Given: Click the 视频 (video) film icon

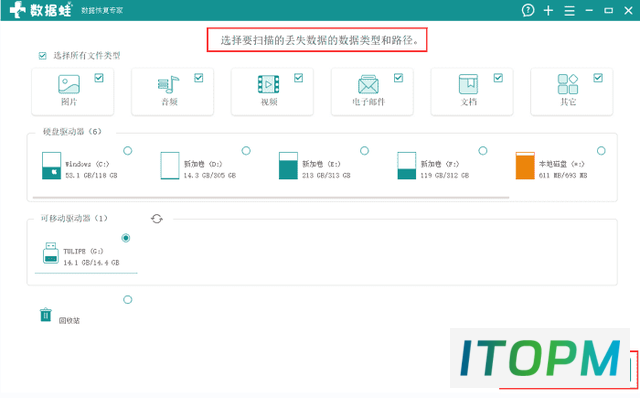Looking at the screenshot, I should [x=268, y=84].
